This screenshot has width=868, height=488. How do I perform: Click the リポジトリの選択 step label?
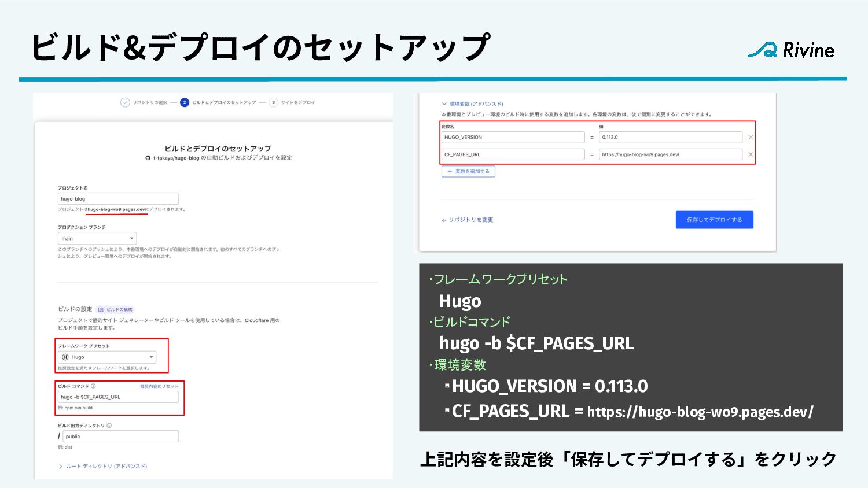click(150, 102)
